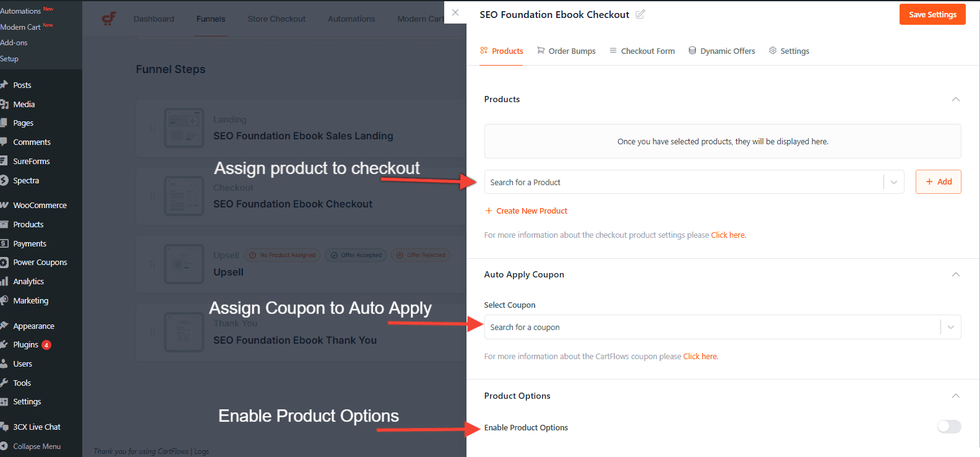
Task: Click the Upsell step page thumbnail
Action: [184, 264]
